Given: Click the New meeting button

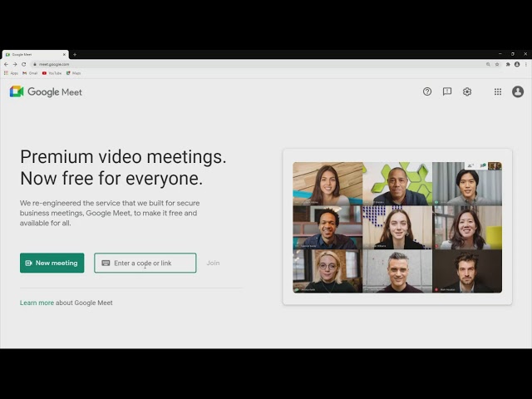Looking at the screenshot, I should click(x=52, y=263).
